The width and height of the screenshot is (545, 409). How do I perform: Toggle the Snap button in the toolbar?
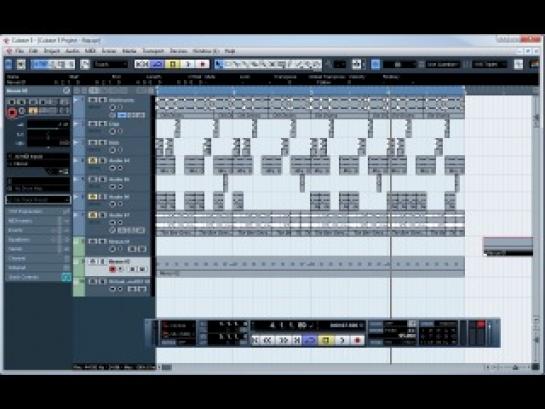click(x=375, y=64)
